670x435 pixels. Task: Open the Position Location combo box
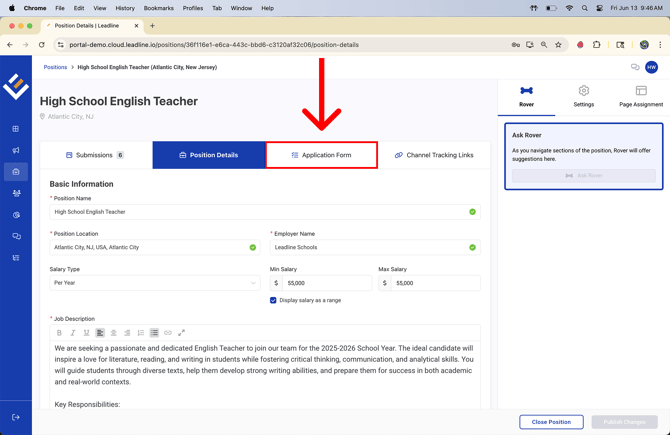pyautogui.click(x=150, y=247)
